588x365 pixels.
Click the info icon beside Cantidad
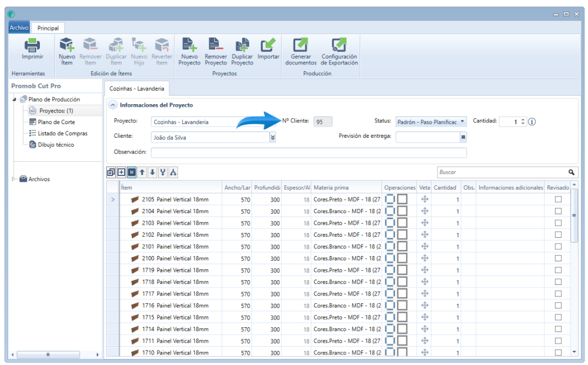click(x=532, y=121)
